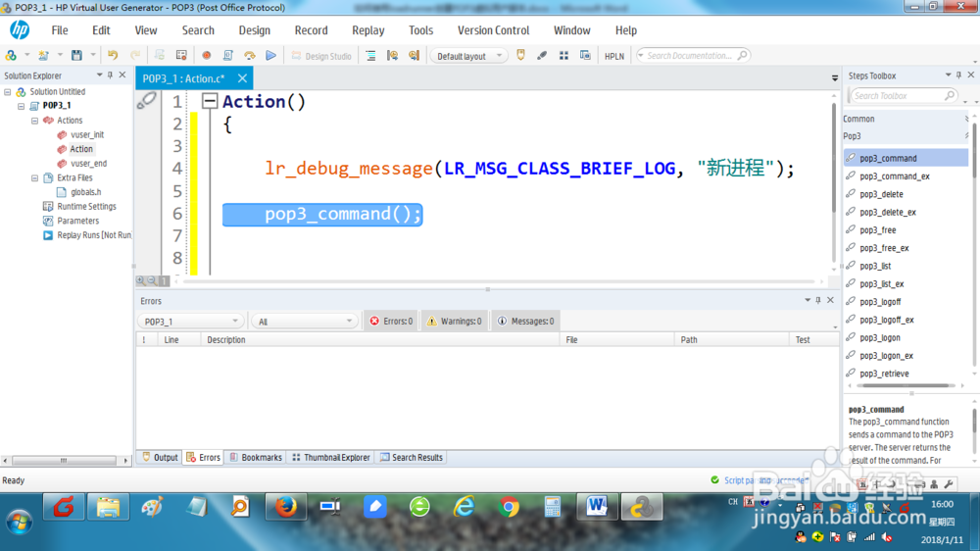Open globals.h in Solution Explorer
The width and height of the screenshot is (980, 551).
coord(85,192)
